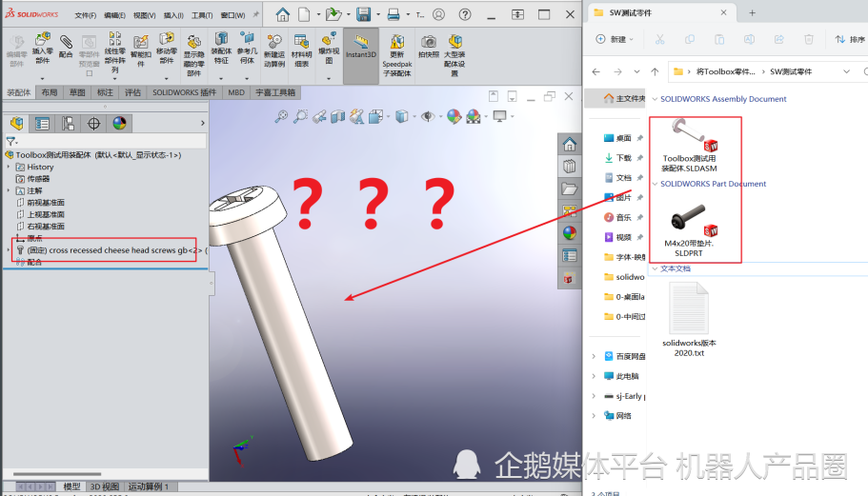Open Bill of Materials (材料明细表) tool

point(302,50)
